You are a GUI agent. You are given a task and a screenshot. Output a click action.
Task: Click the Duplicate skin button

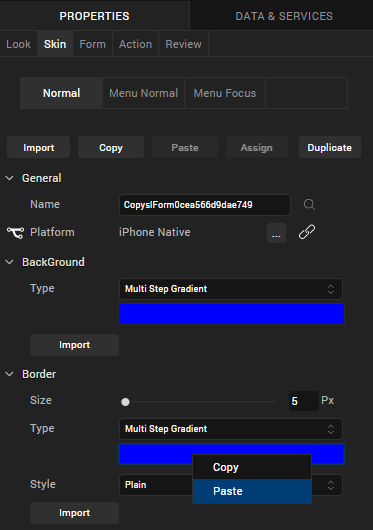[x=330, y=147]
